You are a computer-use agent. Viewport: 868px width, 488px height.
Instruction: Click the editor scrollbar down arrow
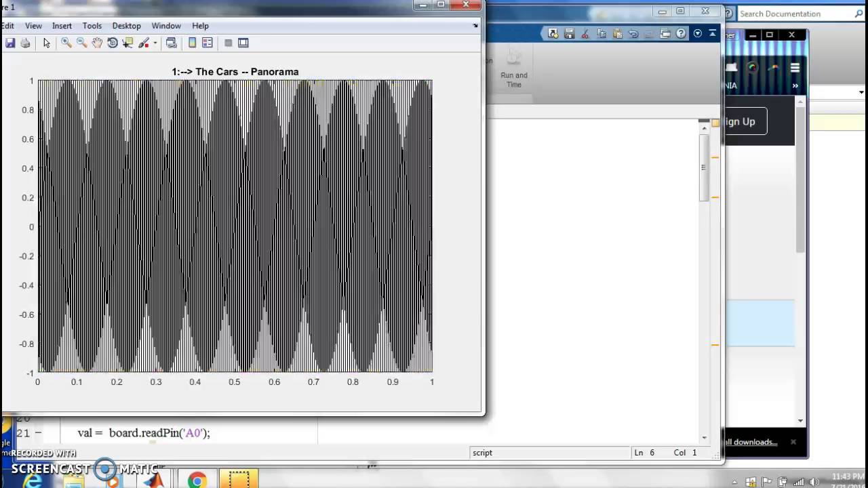(704, 437)
